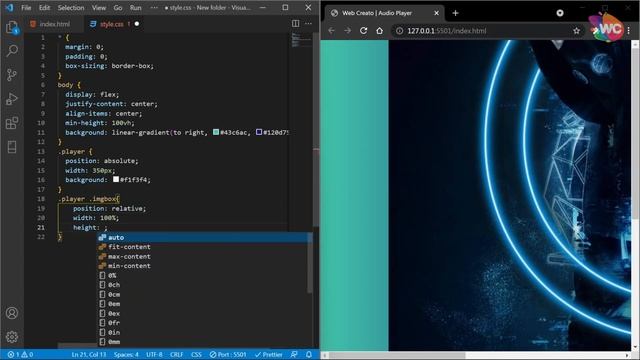Click the notifications bell in status bar
Image resolution: width=640 pixels, height=360 pixels.
point(309,355)
